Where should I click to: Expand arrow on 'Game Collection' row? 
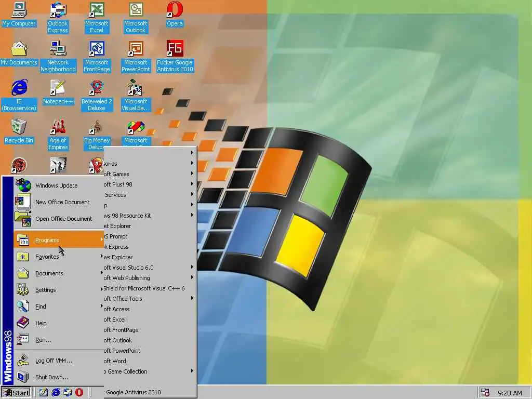pyautogui.click(x=192, y=371)
